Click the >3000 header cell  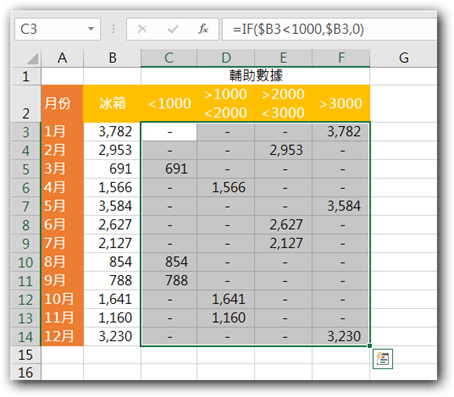341,104
